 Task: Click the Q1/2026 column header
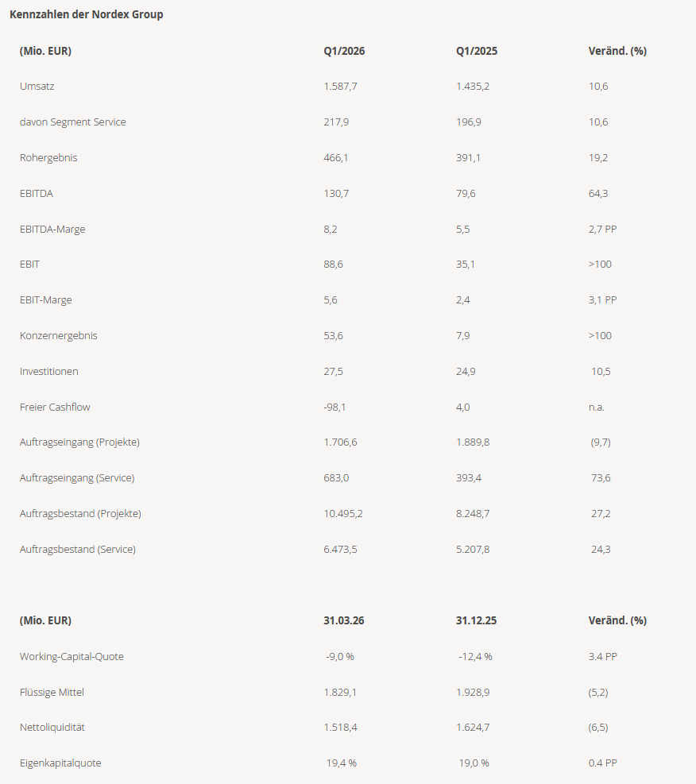(344, 51)
